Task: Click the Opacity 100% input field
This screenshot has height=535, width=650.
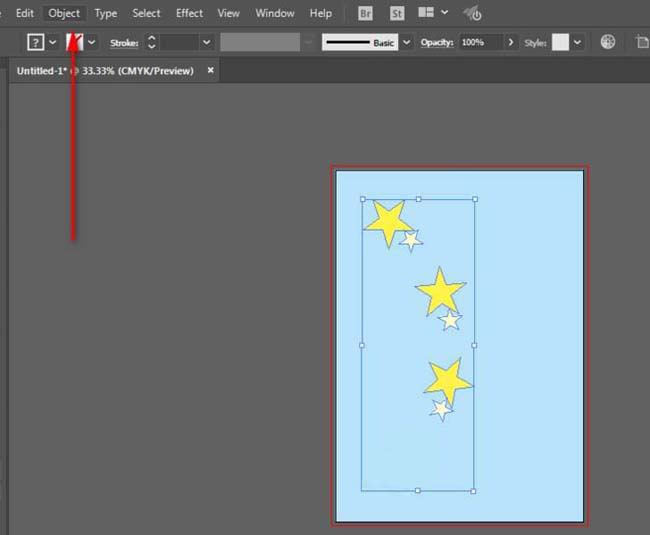Action: point(480,42)
